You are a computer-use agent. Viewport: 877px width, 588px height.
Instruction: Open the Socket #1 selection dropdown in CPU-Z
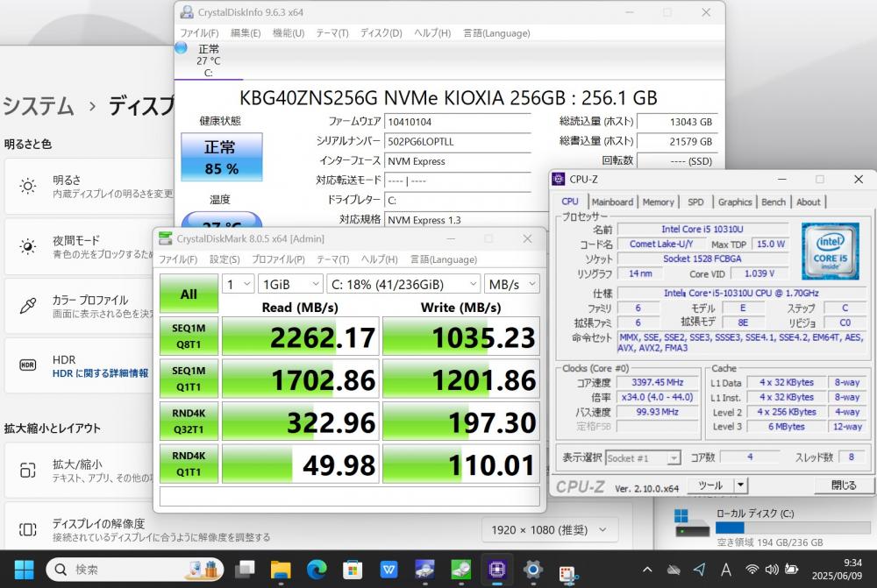click(x=643, y=458)
